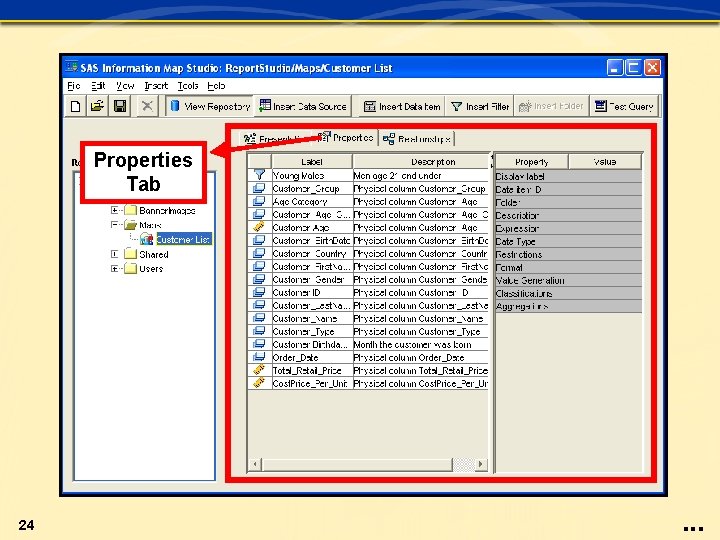This screenshot has height=540, width=720.
Task: Click the New document toolbar icon
Action: click(76, 106)
